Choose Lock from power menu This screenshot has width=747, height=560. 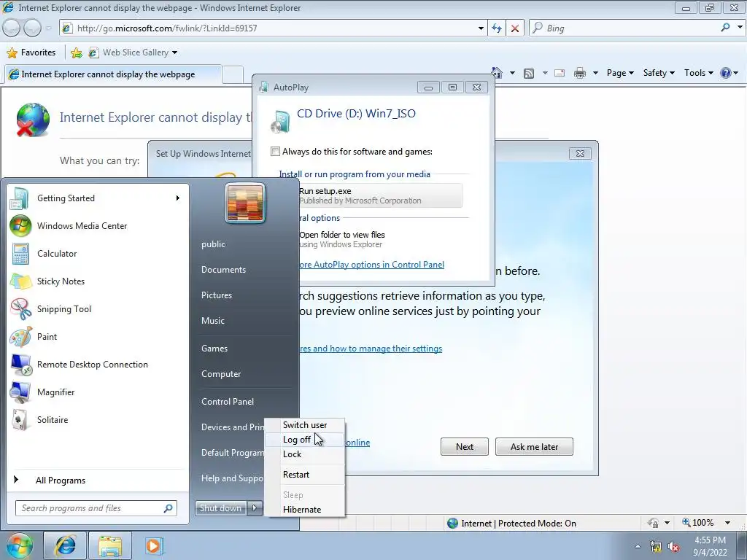[x=304, y=454]
